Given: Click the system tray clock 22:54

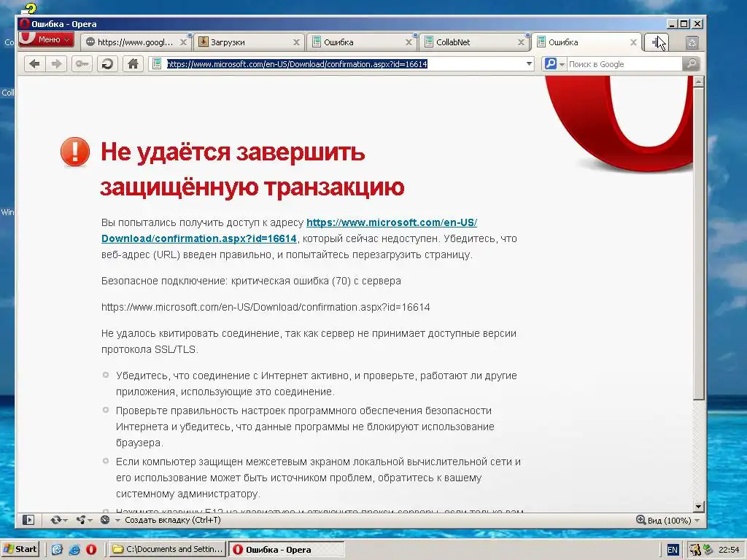Looking at the screenshot, I should click(x=729, y=550).
